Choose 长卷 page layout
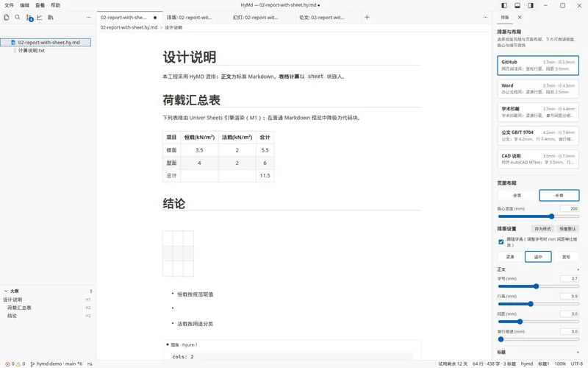This screenshot has width=588, height=368. point(559,195)
